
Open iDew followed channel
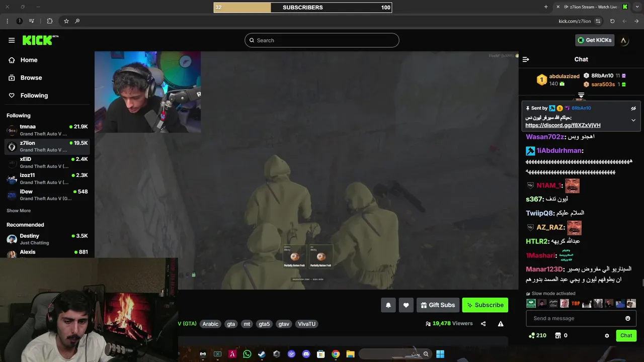pyautogui.click(x=47, y=195)
